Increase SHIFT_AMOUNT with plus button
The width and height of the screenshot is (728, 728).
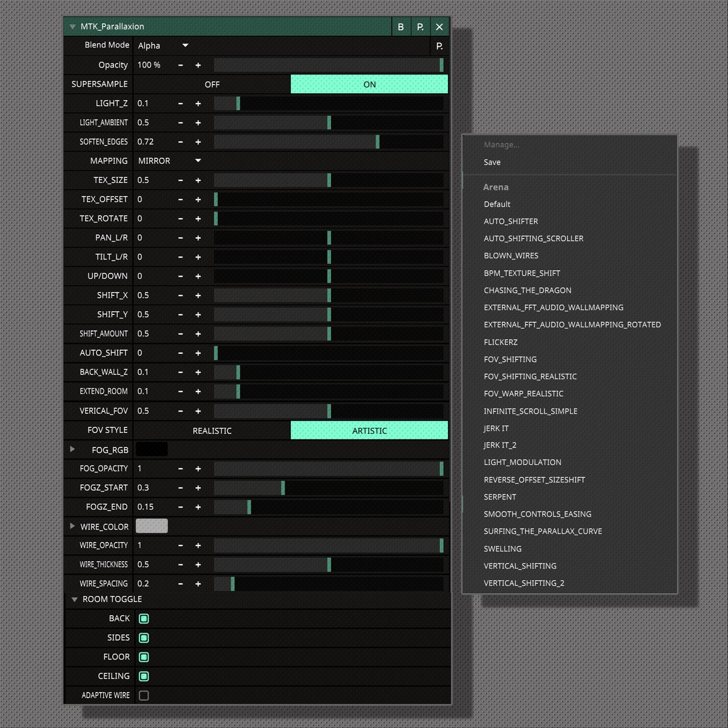click(x=198, y=334)
